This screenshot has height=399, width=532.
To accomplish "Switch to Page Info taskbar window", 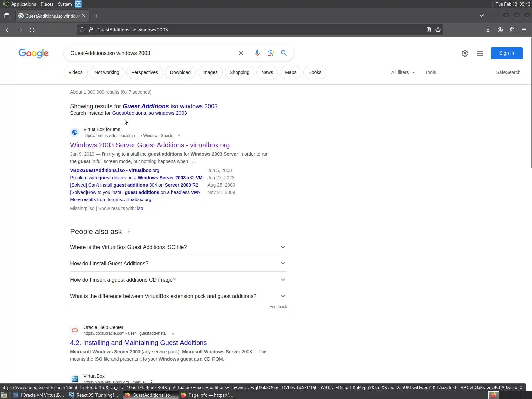I will point(207,395).
